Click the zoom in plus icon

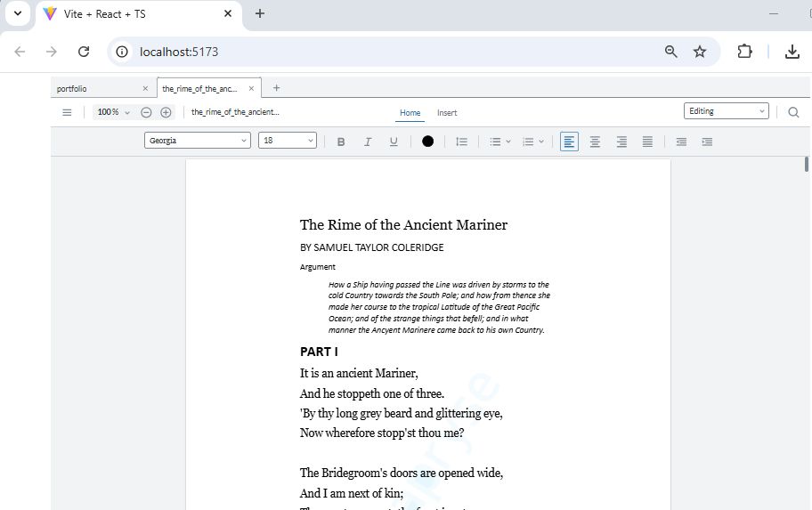click(166, 112)
